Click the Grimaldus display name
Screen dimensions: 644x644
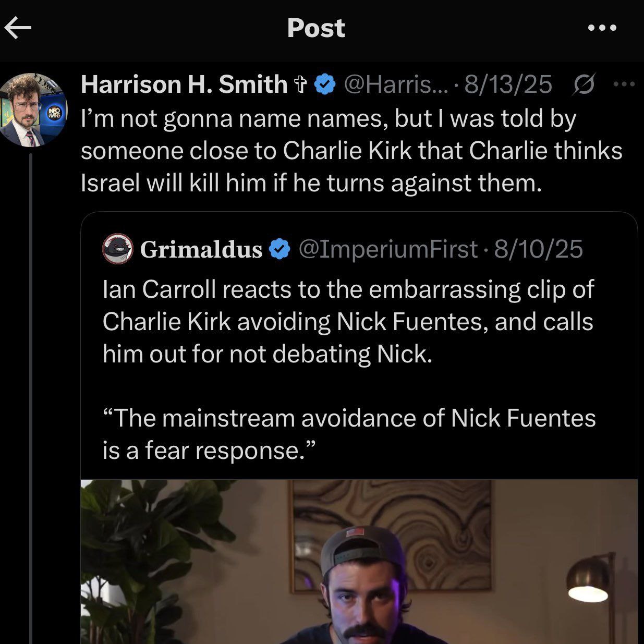click(201, 249)
